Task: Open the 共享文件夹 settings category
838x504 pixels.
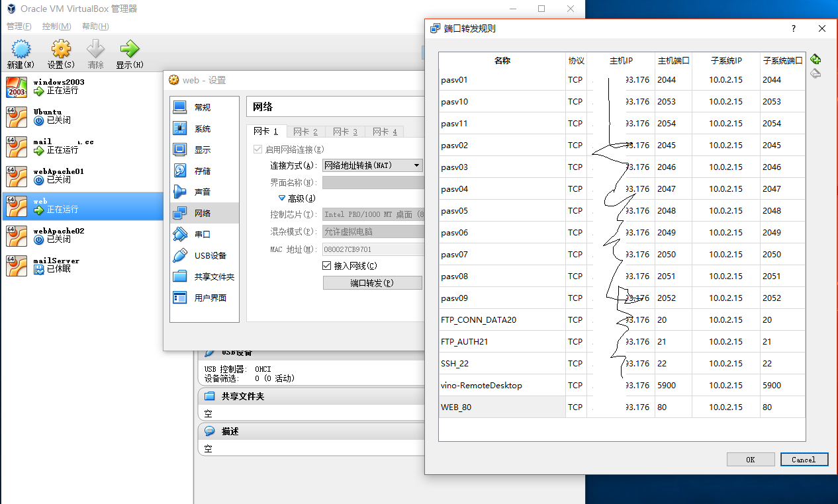Action: click(x=205, y=276)
